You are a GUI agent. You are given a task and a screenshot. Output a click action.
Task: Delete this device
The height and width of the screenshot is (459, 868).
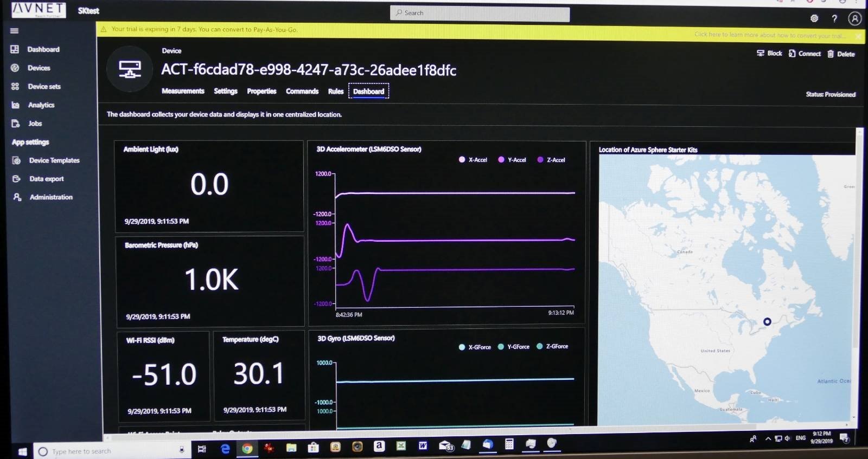pyautogui.click(x=841, y=54)
